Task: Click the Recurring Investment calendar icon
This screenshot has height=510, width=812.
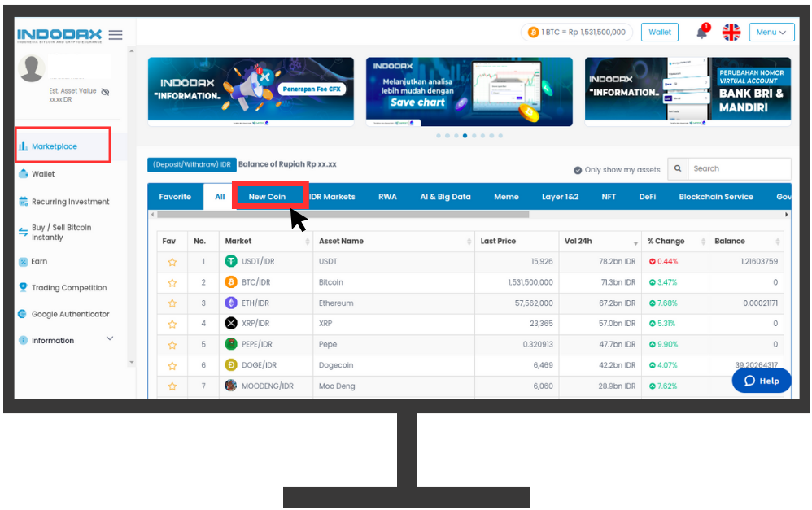Action: tap(24, 202)
